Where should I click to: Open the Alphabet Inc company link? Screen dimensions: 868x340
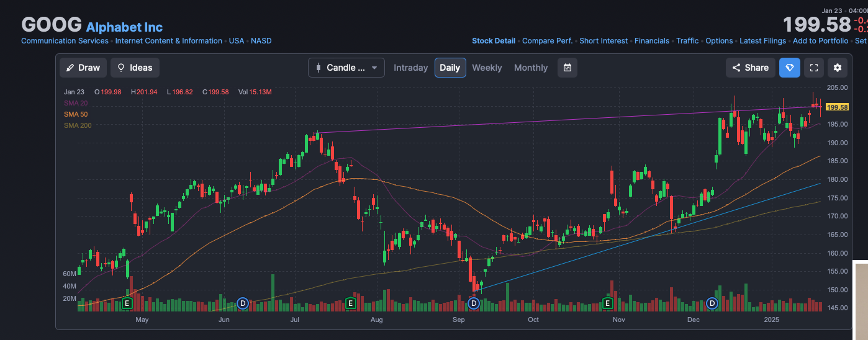coord(124,27)
